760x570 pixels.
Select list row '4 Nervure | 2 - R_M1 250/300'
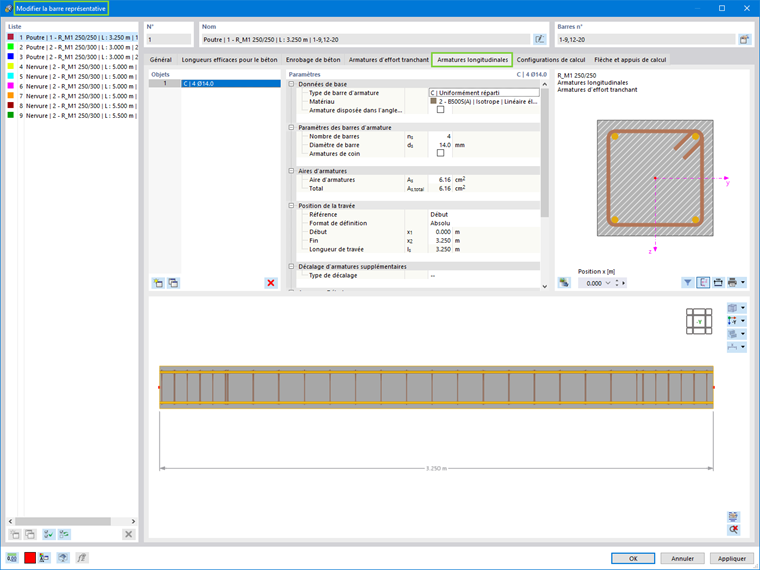pyautogui.click(x=72, y=66)
